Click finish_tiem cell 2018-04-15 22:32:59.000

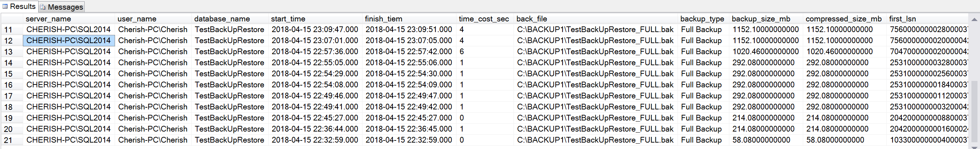pos(409,140)
